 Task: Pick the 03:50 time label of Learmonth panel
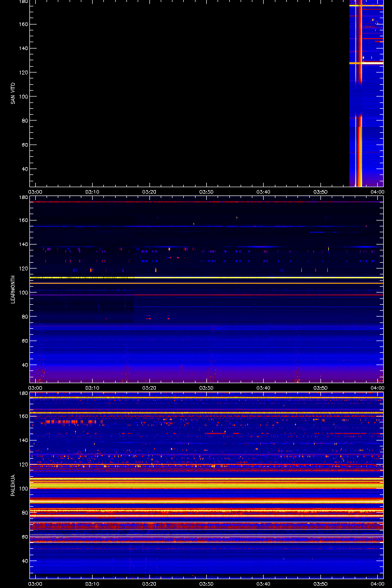(x=320, y=388)
